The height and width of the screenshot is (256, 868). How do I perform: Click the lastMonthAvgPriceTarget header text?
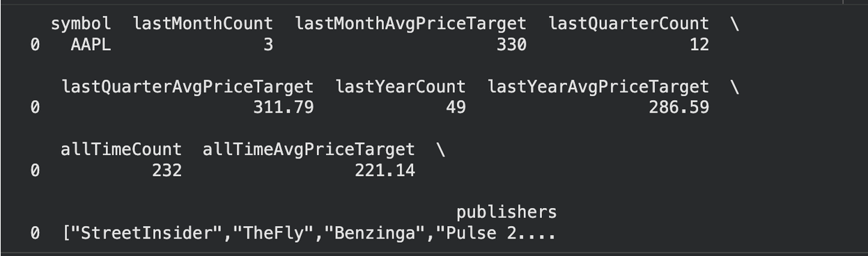[x=411, y=24]
